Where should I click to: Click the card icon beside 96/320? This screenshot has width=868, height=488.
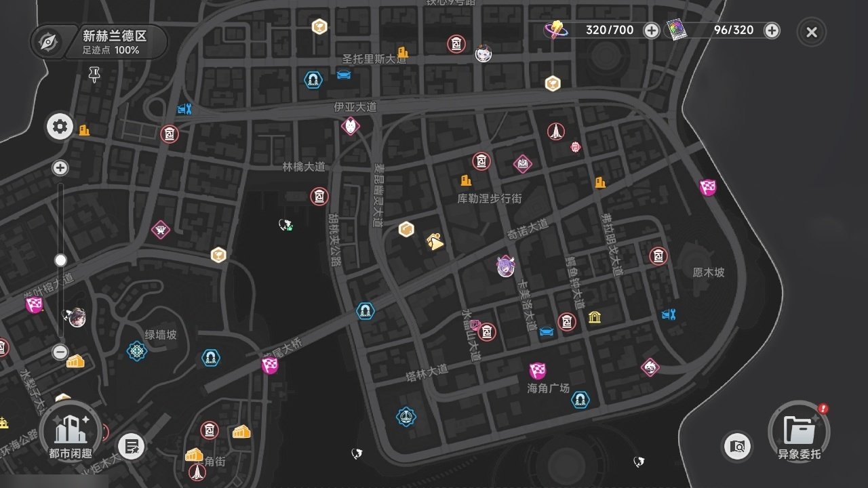(676, 30)
